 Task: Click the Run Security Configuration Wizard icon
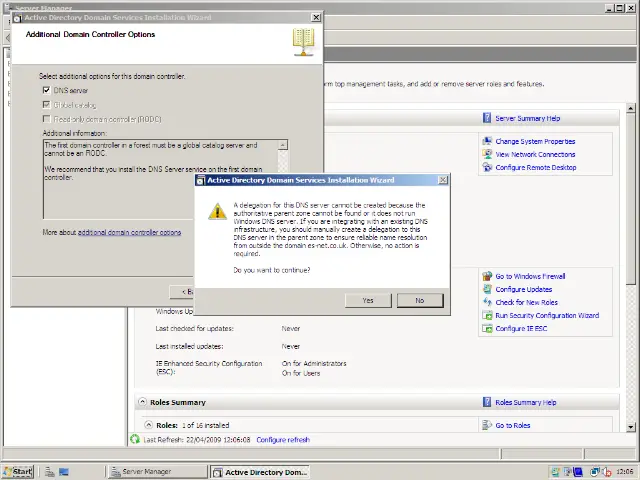pos(487,315)
